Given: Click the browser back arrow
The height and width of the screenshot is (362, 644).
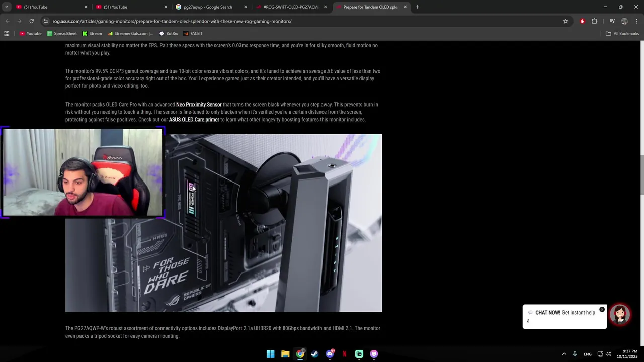Looking at the screenshot, I should pyautogui.click(x=7, y=21).
